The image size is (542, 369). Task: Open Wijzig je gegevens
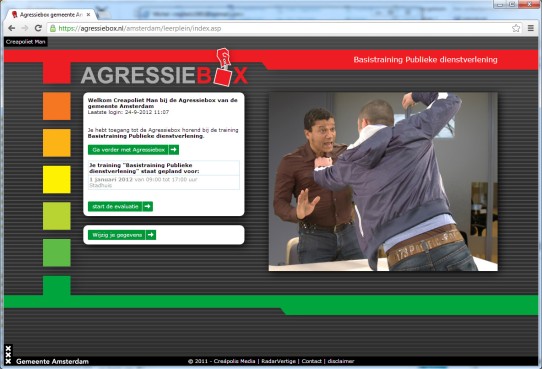tap(122, 235)
